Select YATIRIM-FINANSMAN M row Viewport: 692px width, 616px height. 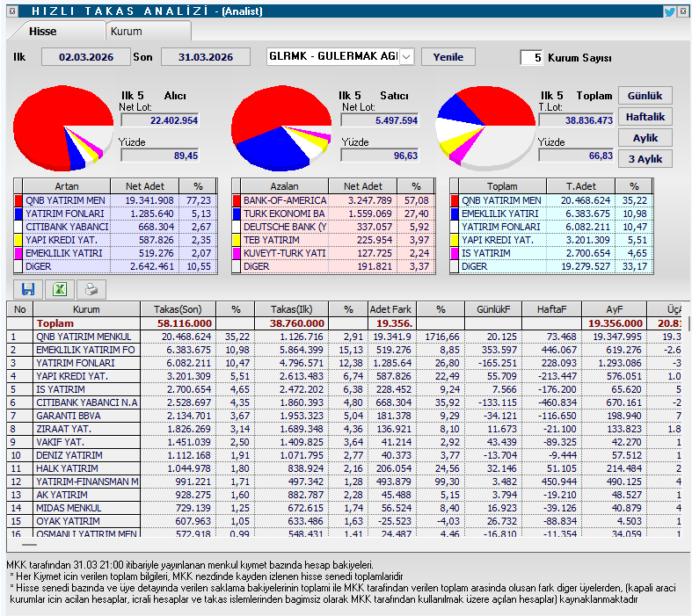pos(344,482)
